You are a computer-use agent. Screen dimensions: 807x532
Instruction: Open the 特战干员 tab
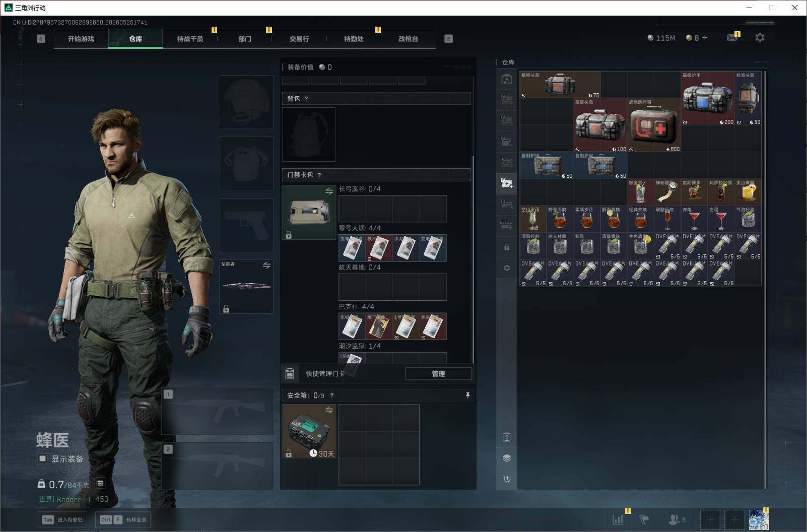click(190, 39)
